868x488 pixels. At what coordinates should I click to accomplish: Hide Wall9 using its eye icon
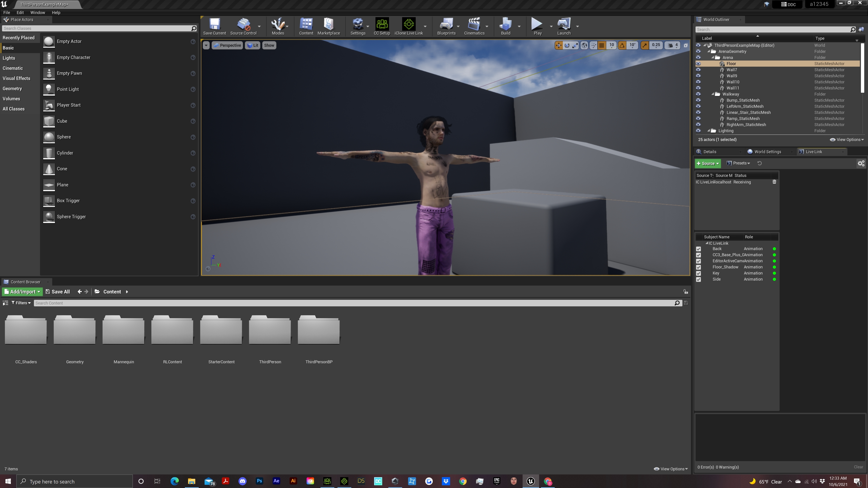[698, 76]
